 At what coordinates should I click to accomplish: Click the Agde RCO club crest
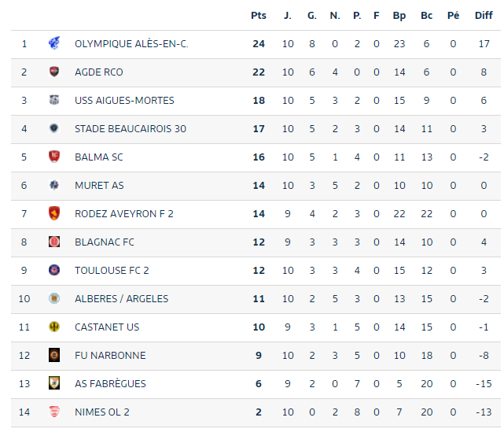(54, 72)
